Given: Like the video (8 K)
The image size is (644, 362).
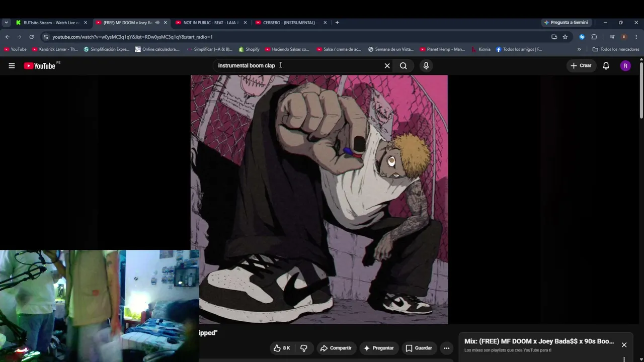Looking at the screenshot, I should [282, 348].
